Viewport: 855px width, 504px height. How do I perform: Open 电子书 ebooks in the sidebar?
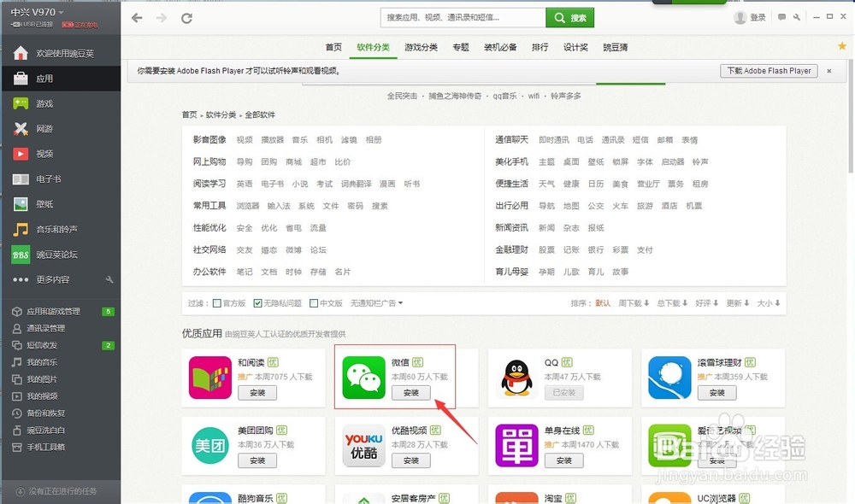61,179
